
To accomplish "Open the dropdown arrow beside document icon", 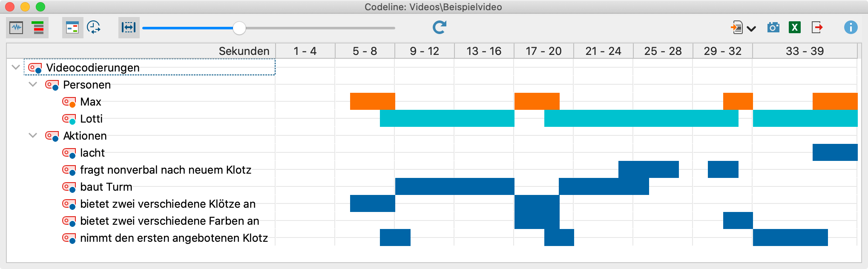I will [x=751, y=29].
